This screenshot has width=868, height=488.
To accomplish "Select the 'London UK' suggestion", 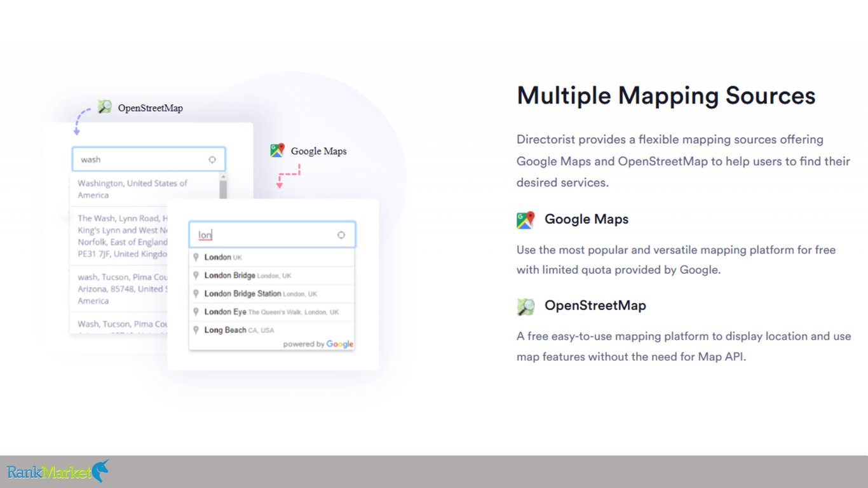I will [272, 257].
